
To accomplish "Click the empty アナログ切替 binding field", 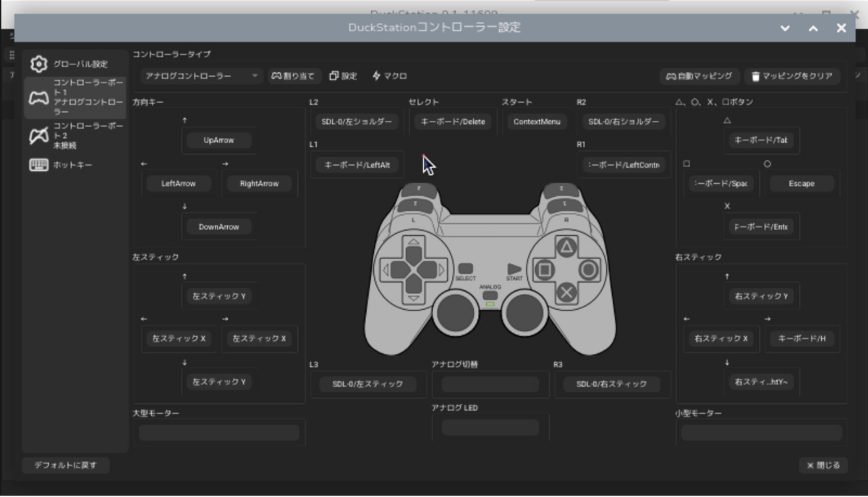I will (x=490, y=384).
